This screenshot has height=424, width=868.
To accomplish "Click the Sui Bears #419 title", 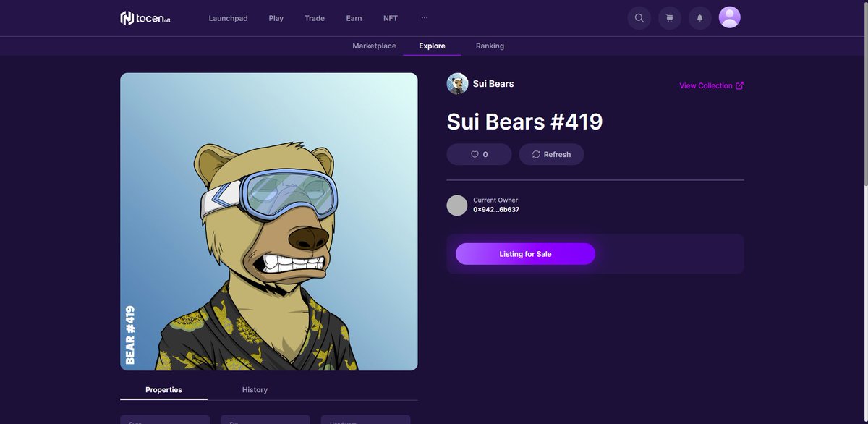I will click(x=524, y=121).
